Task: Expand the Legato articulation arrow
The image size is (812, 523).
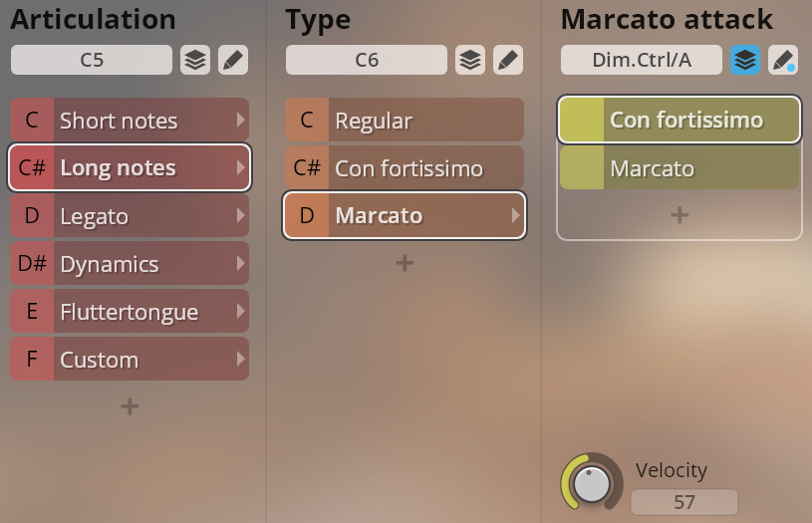Action: coord(240,216)
